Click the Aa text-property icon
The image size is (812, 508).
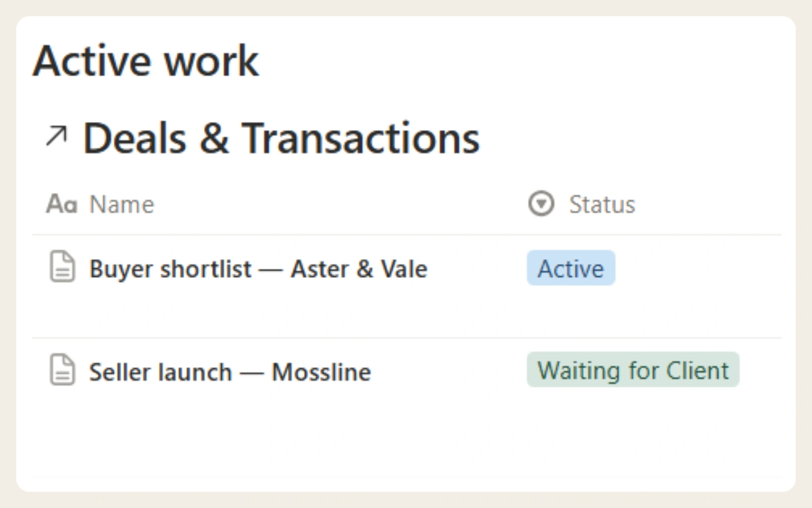click(x=62, y=204)
